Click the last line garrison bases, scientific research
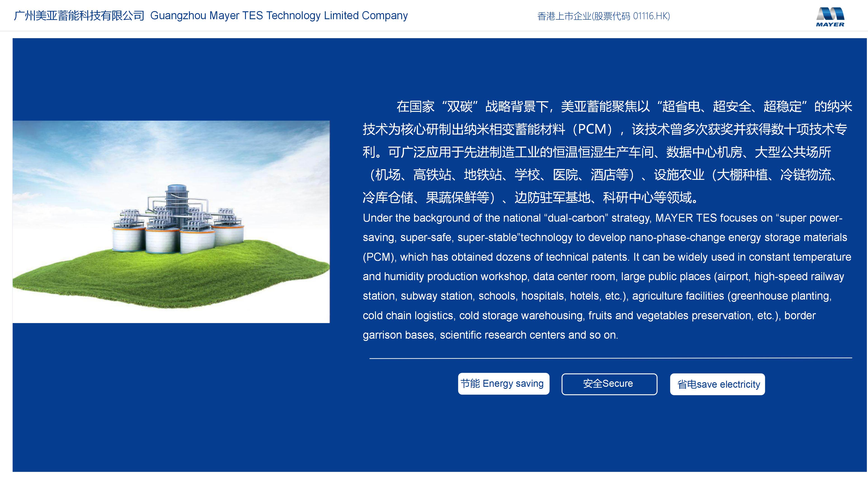This screenshot has width=868, height=488. [490, 335]
